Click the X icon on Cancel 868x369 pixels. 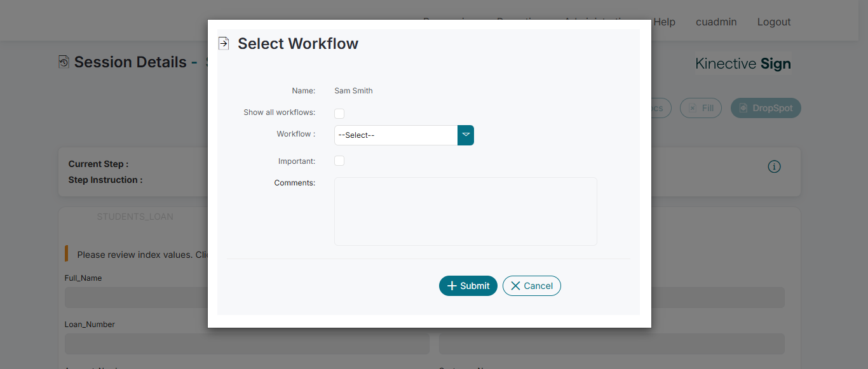point(515,286)
